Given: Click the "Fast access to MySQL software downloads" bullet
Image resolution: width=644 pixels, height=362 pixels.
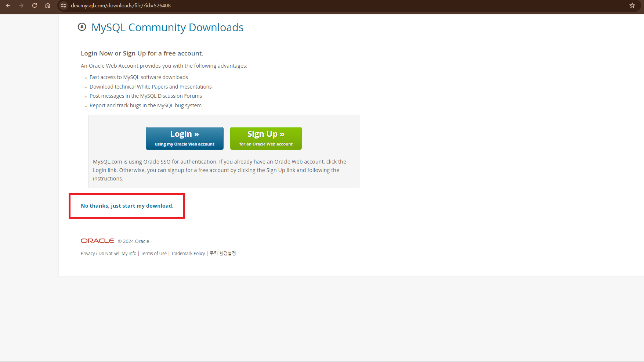Looking at the screenshot, I should click(139, 77).
